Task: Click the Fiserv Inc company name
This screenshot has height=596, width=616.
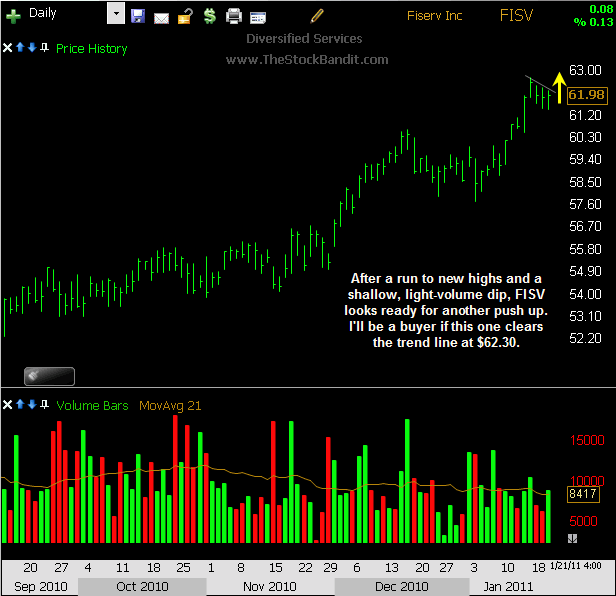Action: [x=434, y=16]
